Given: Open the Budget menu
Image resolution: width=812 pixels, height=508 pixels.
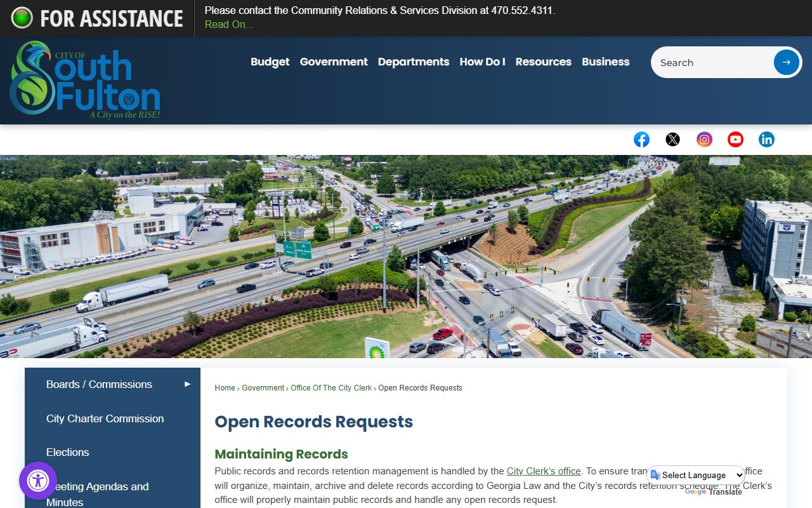Looking at the screenshot, I should [270, 62].
